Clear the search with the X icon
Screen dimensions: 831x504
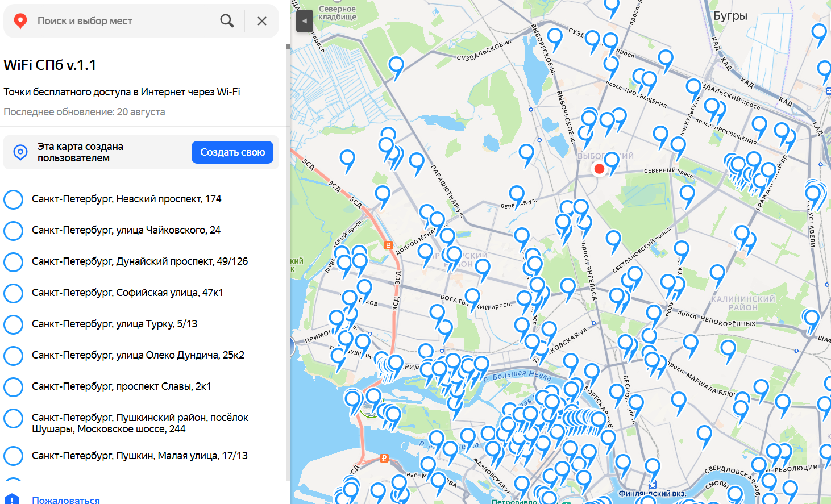tap(262, 21)
